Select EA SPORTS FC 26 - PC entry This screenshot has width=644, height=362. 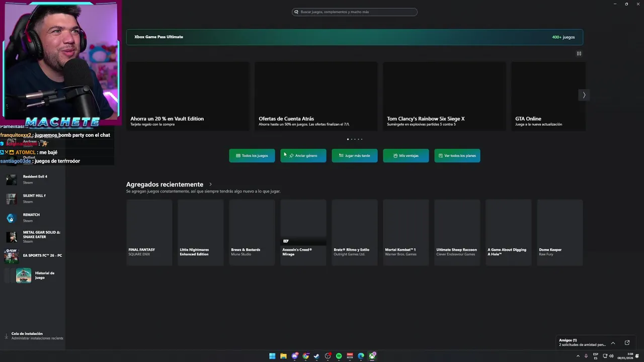33,256
